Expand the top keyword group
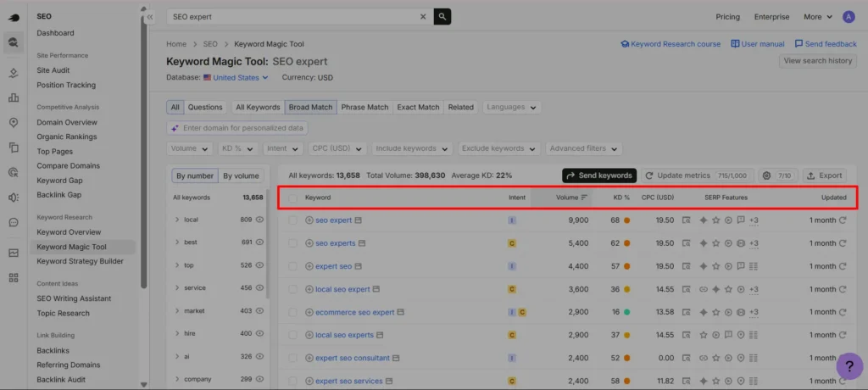 [177, 265]
